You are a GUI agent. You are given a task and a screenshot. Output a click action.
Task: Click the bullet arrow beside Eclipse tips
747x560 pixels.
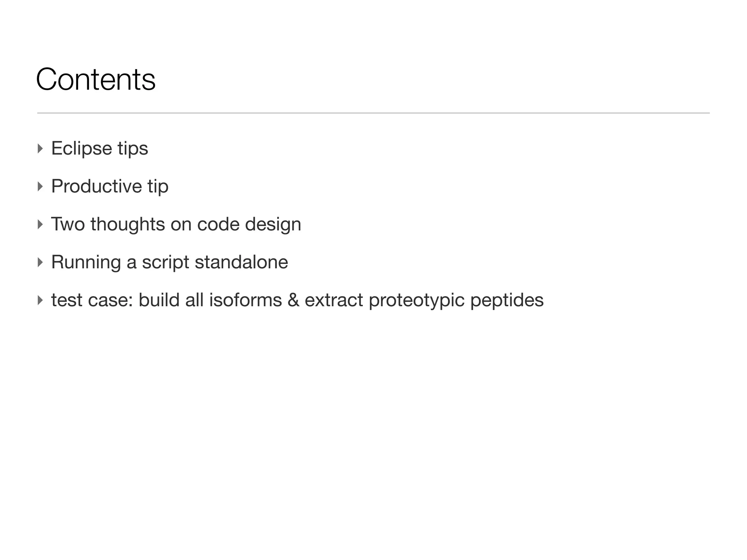(x=40, y=148)
